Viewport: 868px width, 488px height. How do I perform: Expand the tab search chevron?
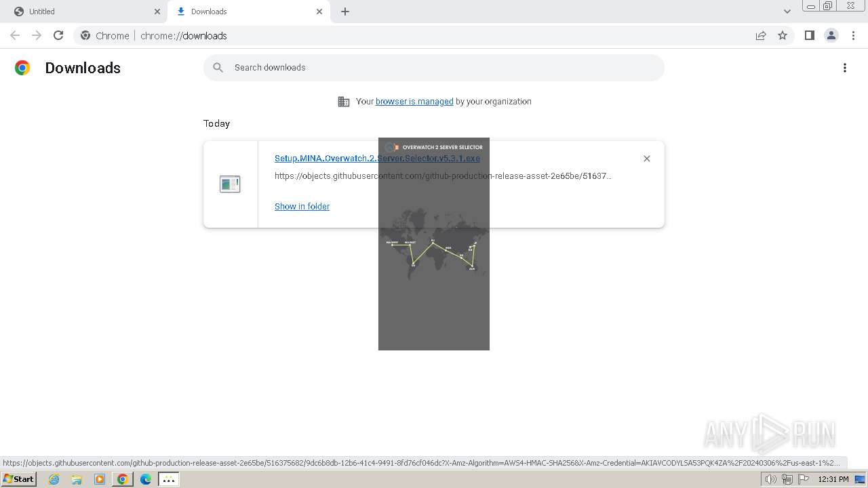pyautogui.click(x=787, y=12)
